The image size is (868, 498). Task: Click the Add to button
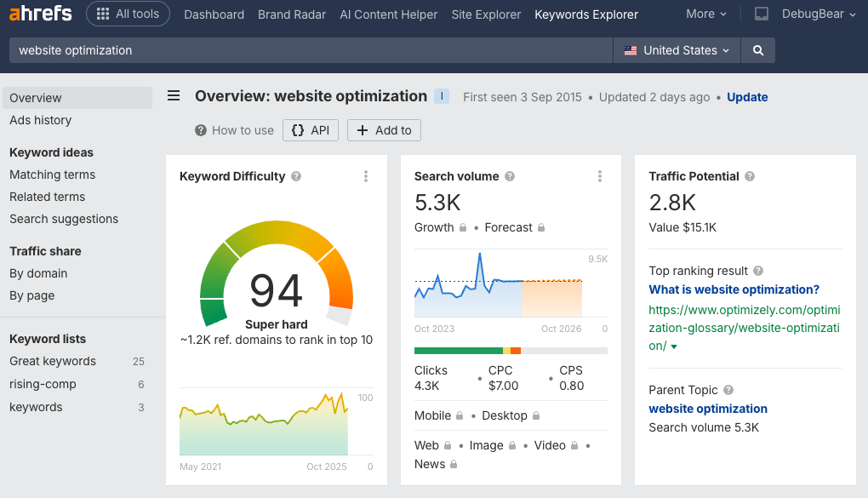384,130
